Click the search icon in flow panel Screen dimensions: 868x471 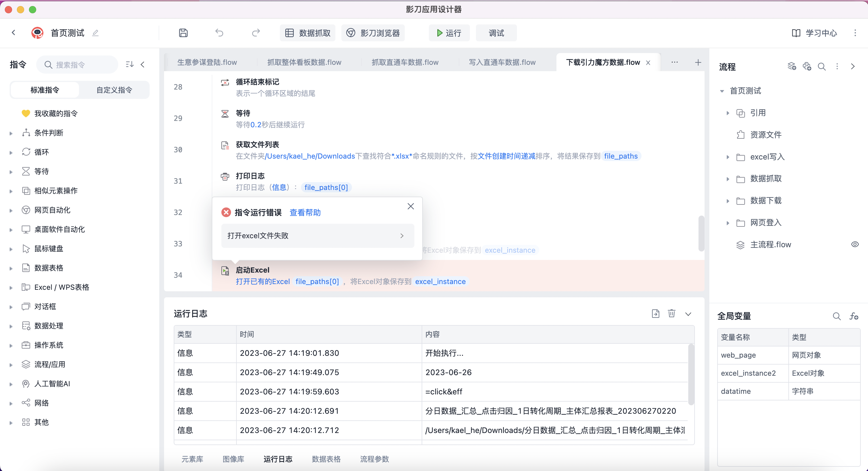click(x=822, y=66)
